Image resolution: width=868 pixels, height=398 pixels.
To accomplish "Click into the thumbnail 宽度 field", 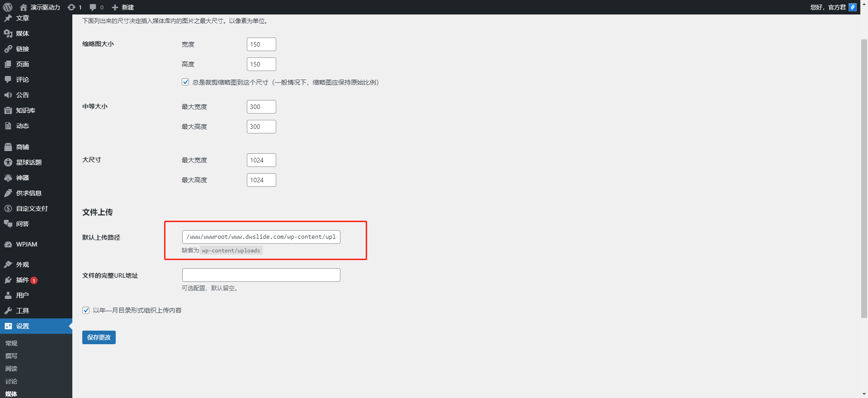I will point(261,44).
